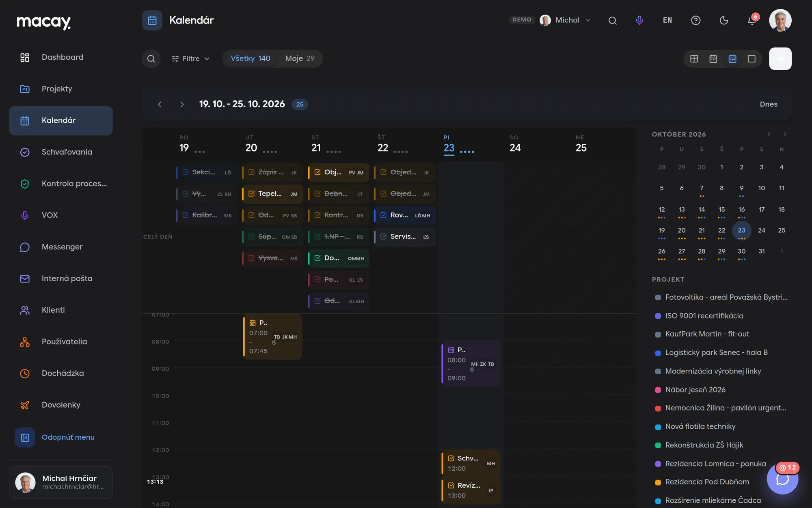
Task: Switch to the second calendar view icon
Action: coord(713,59)
